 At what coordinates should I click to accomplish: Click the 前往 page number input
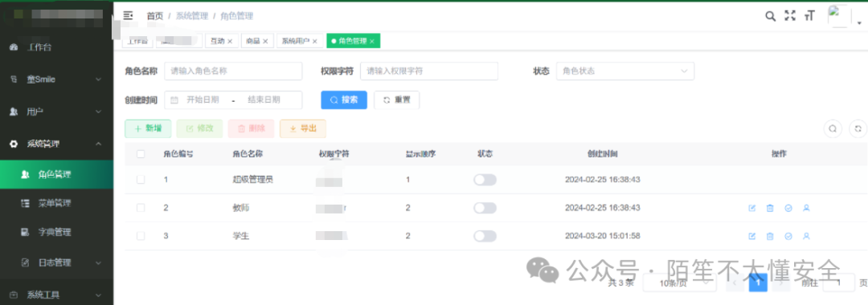838,283
